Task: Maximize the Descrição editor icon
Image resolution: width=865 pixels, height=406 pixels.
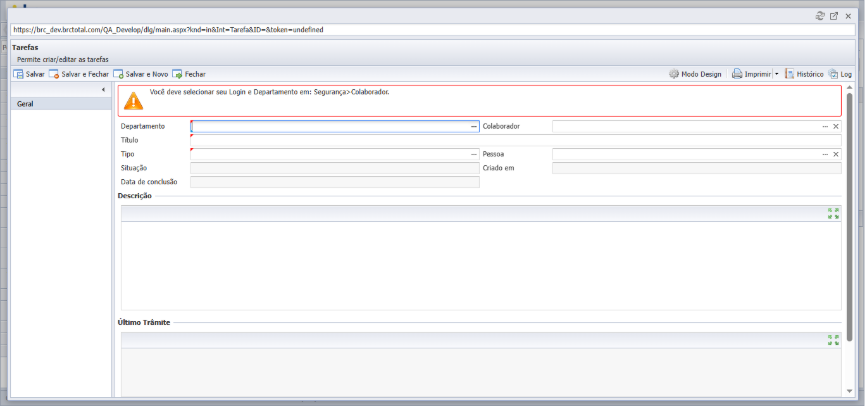Action: (834, 213)
